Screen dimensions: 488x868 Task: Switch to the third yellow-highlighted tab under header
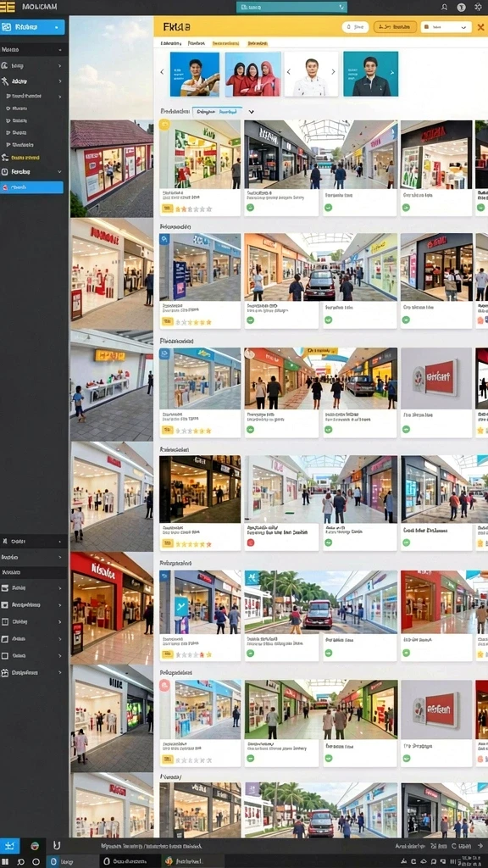225,42
